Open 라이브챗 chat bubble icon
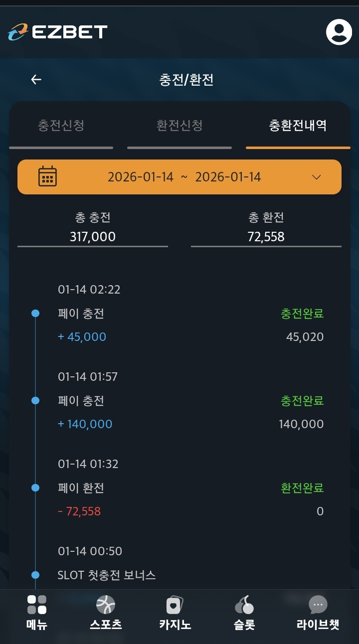359x644 pixels. point(318,605)
